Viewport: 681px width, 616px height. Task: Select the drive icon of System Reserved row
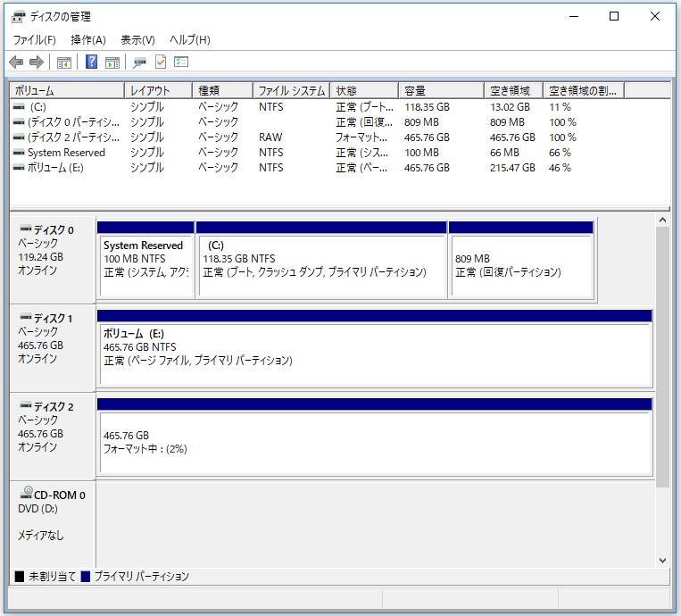(x=19, y=153)
